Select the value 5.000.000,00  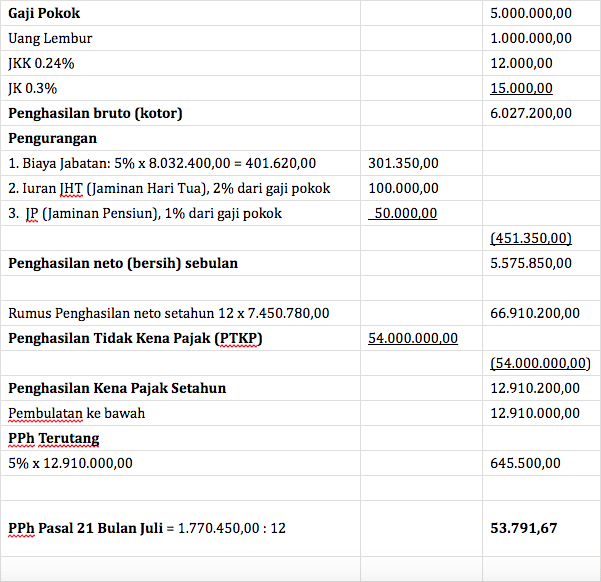531,13
